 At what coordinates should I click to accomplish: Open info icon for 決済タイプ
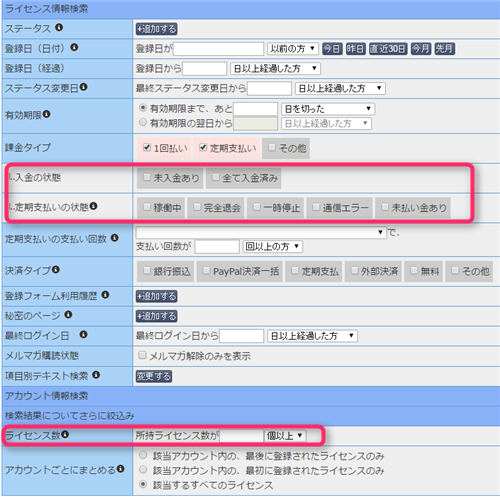[56, 269]
